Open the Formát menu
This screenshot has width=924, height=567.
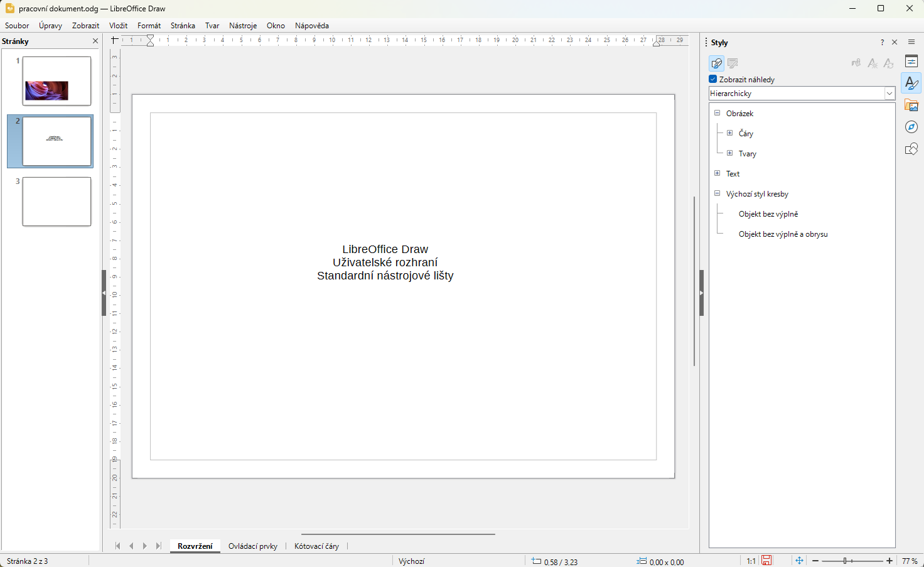click(x=149, y=26)
